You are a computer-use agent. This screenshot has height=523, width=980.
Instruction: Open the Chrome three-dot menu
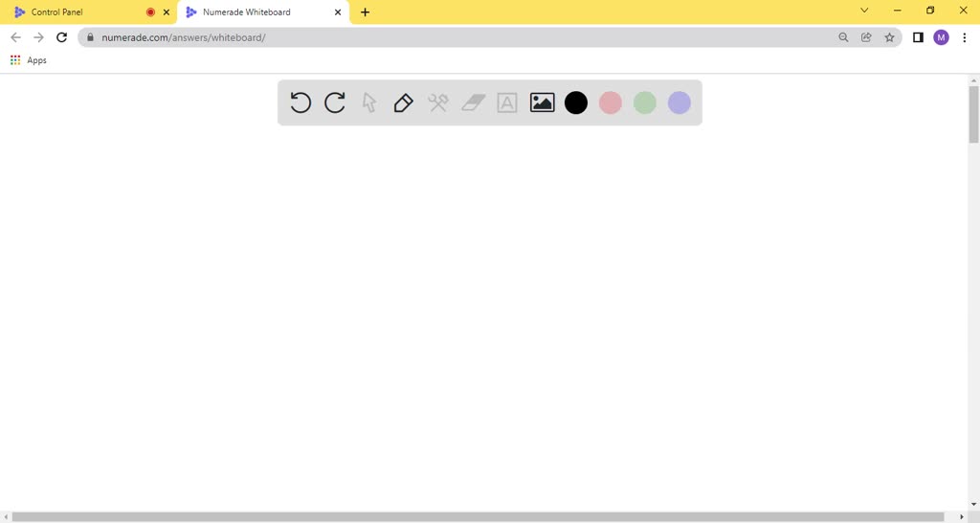pos(964,37)
